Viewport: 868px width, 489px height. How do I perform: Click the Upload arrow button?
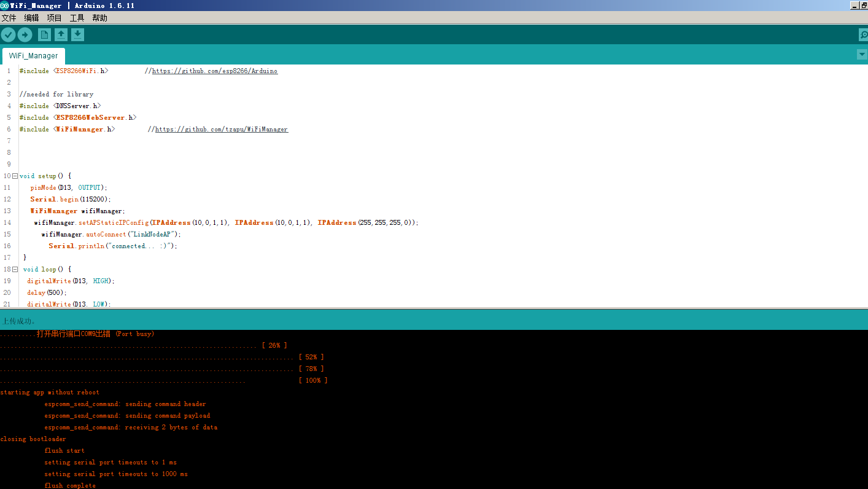click(25, 35)
